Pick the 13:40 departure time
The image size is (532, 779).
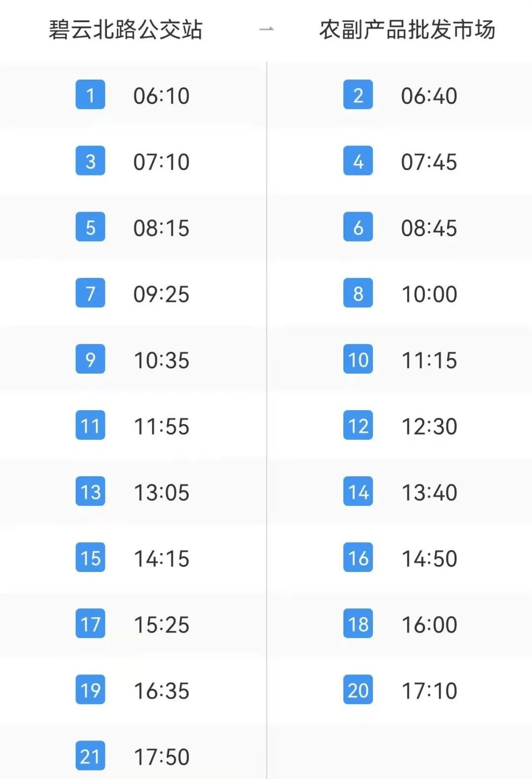(429, 492)
